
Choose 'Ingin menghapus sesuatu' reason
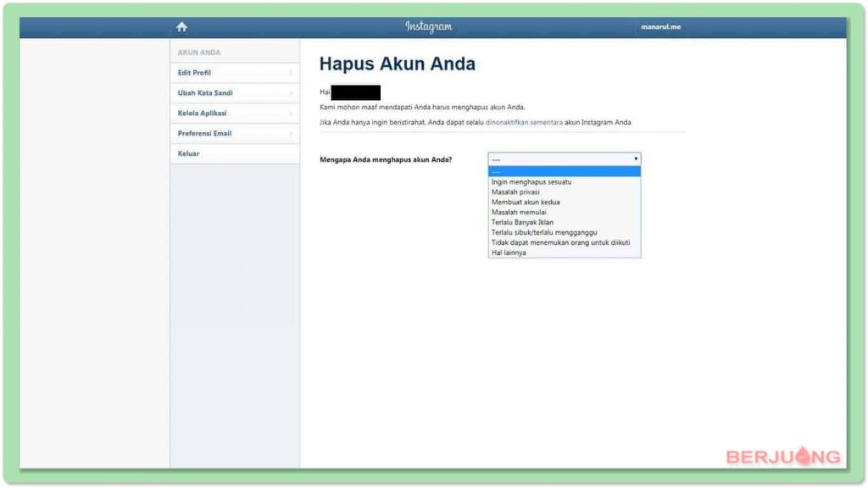[x=564, y=181]
